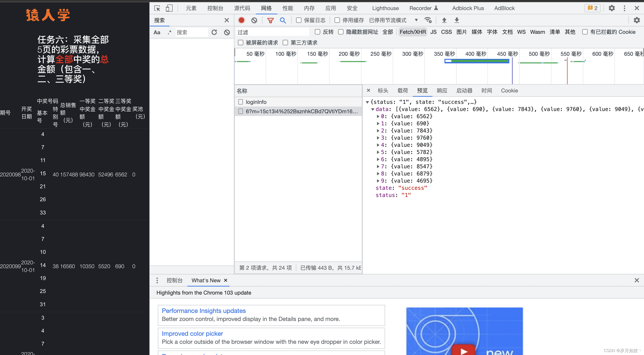Check the 停用缓存 checkbox

click(337, 20)
